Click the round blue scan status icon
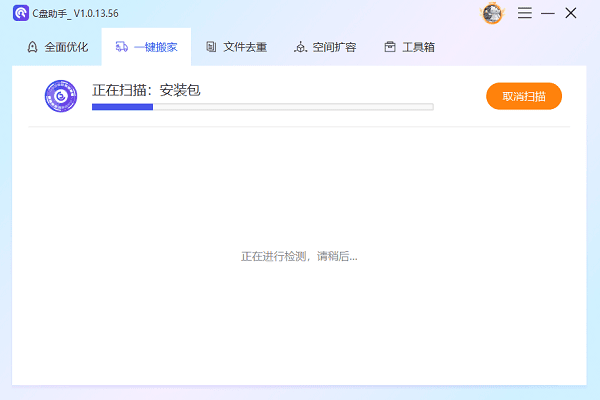 point(61,96)
